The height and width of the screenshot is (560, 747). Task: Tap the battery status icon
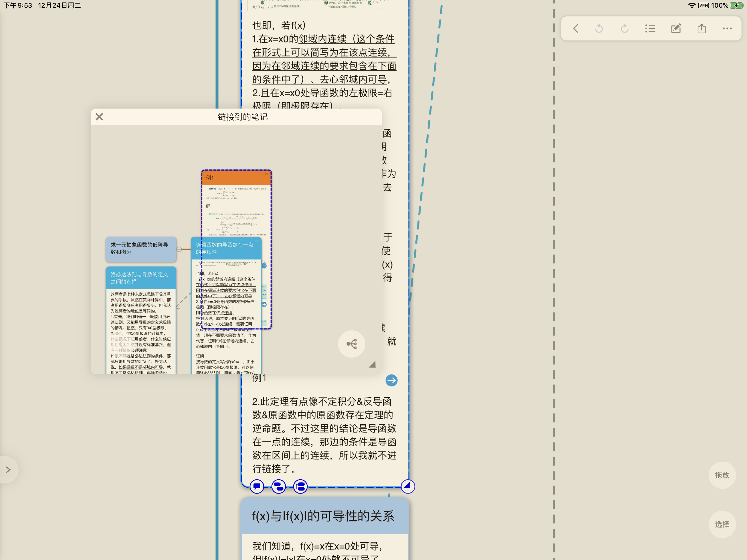pos(736,5)
